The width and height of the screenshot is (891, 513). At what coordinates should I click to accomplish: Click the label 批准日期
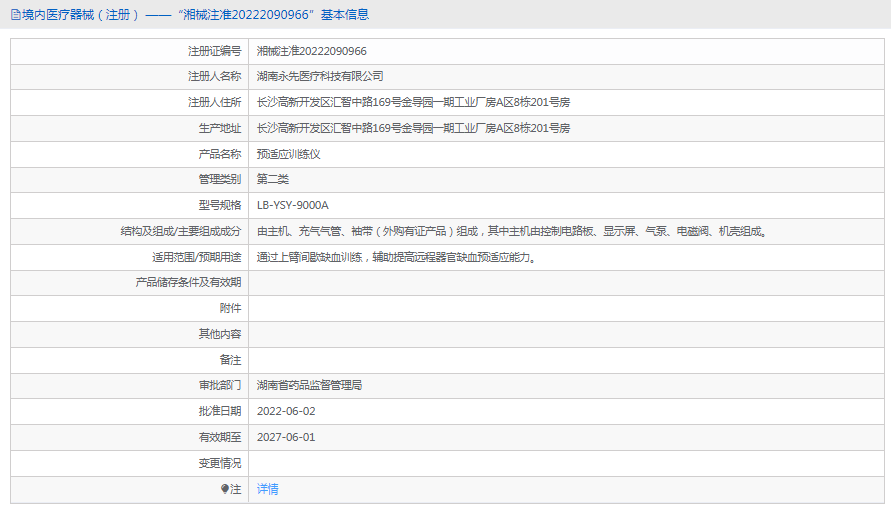click(220, 411)
